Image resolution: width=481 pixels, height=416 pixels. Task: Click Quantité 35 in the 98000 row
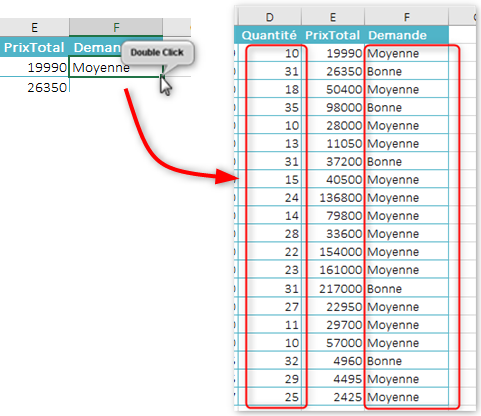click(270, 107)
